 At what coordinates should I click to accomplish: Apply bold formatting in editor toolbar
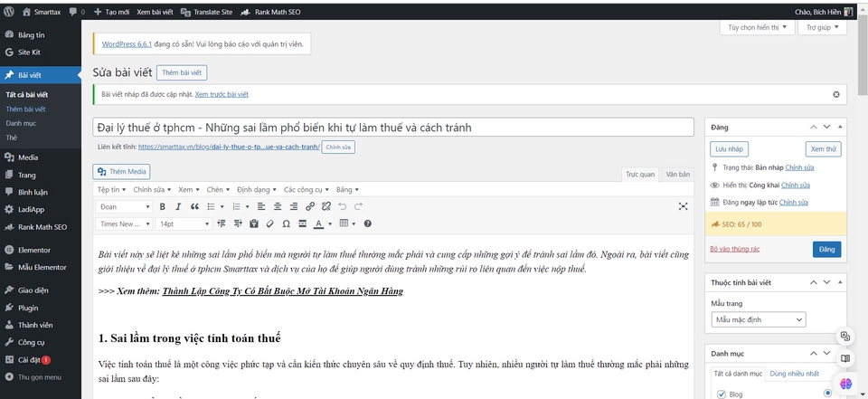162,206
